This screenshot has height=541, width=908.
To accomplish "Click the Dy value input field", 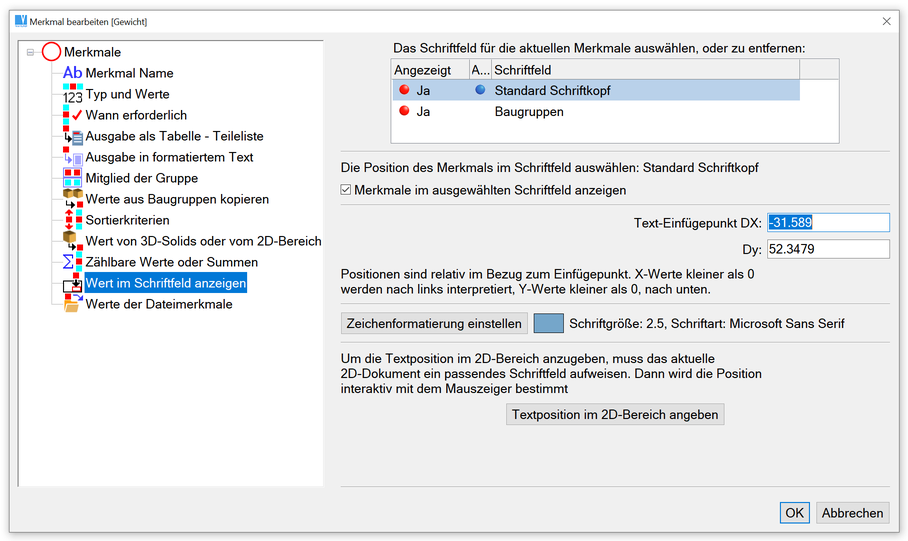I will coord(828,249).
